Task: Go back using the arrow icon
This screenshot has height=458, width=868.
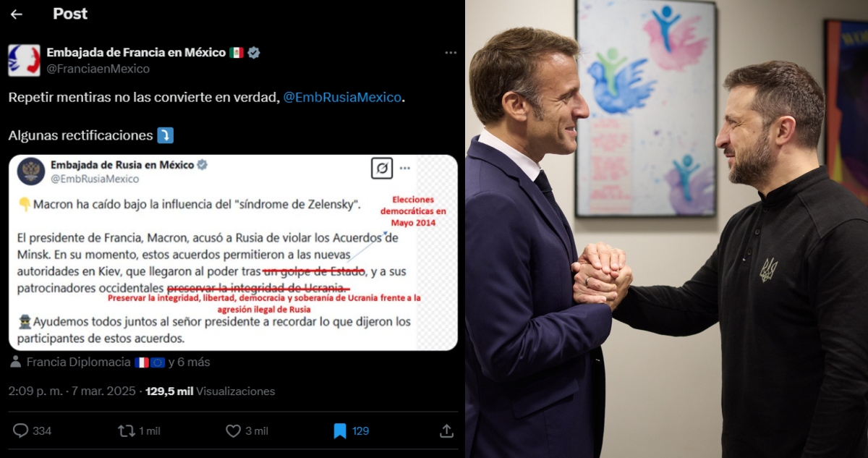Action: click(17, 14)
